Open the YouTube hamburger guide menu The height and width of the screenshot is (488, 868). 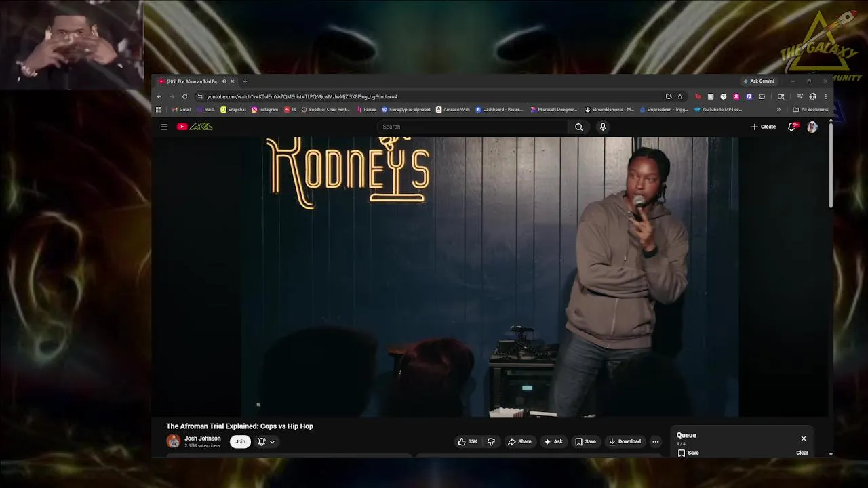pos(164,127)
